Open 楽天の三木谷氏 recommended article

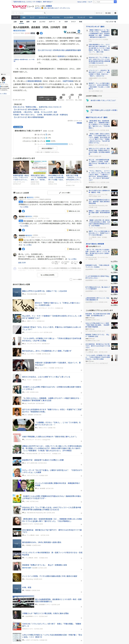(x=46, y=377)
